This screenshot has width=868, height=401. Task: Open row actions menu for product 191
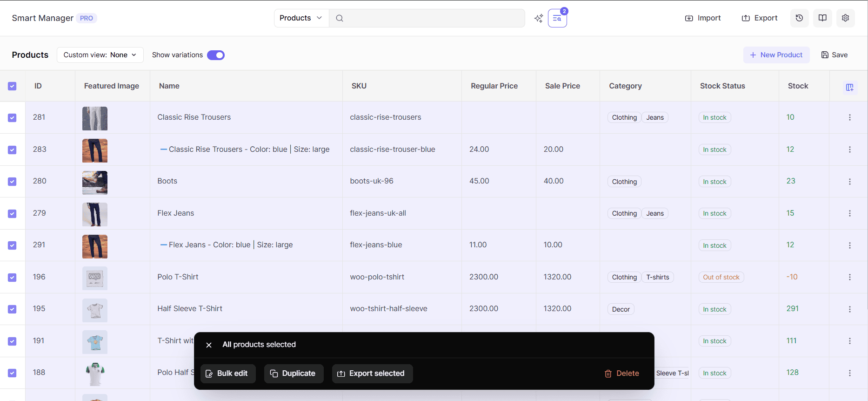click(849, 341)
